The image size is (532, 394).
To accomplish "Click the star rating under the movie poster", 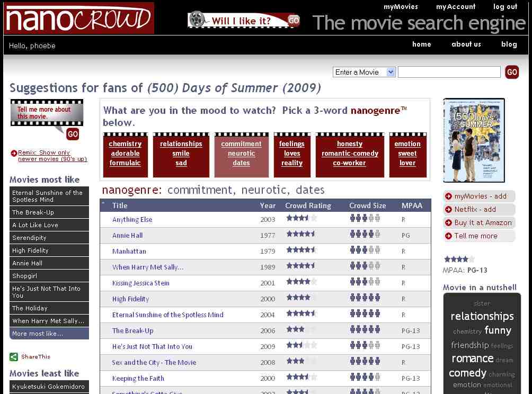I will pyautogui.click(x=459, y=259).
